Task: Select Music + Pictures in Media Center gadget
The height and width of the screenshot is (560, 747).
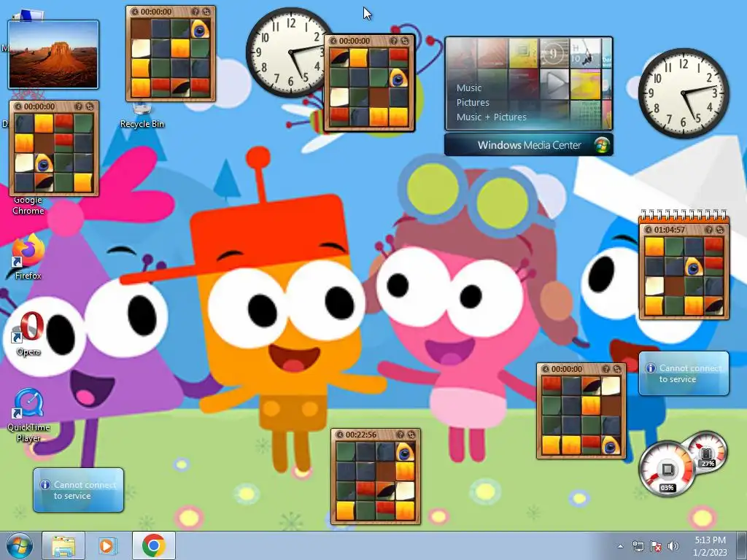Action: click(491, 117)
